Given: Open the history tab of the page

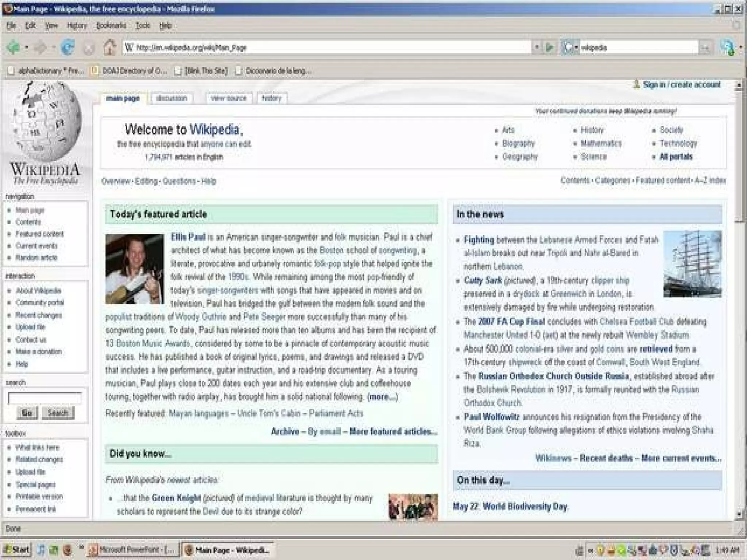Looking at the screenshot, I should point(271,98).
